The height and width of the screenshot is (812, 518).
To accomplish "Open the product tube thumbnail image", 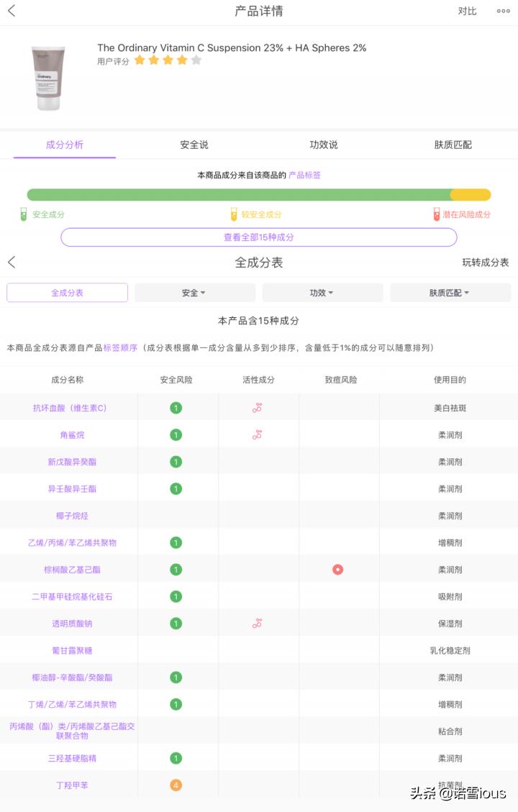I will [x=49, y=78].
